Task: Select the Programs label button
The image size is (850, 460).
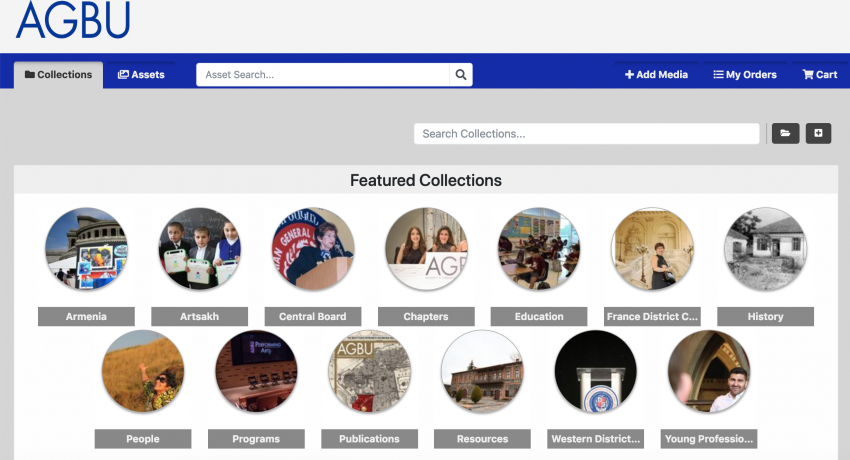Action: [256, 439]
